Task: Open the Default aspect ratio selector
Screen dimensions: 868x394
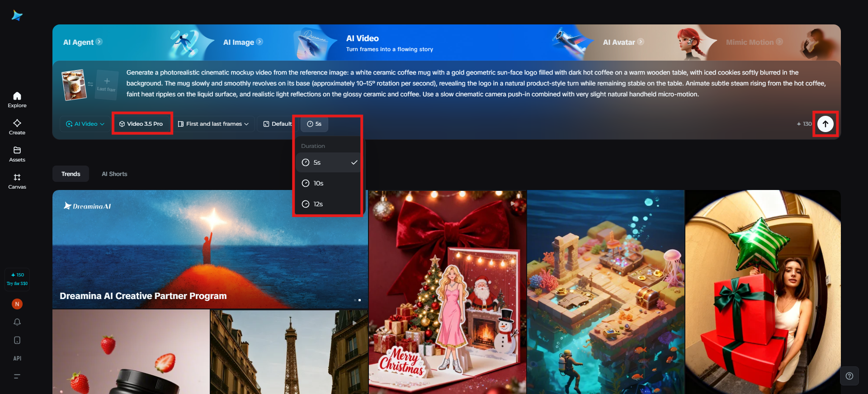Action: coord(278,124)
